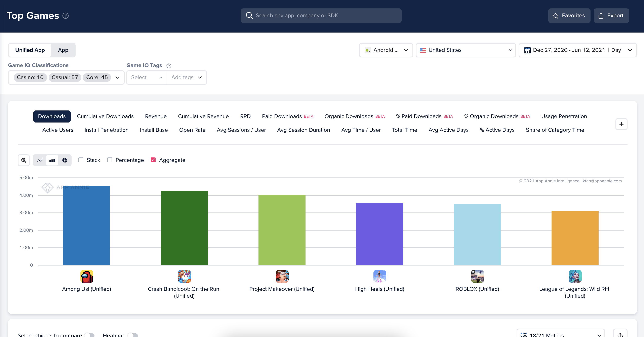Screen dimensions: 644x337
Task: Expand the Game IQ Classifications dropdown
Action: tap(118, 78)
